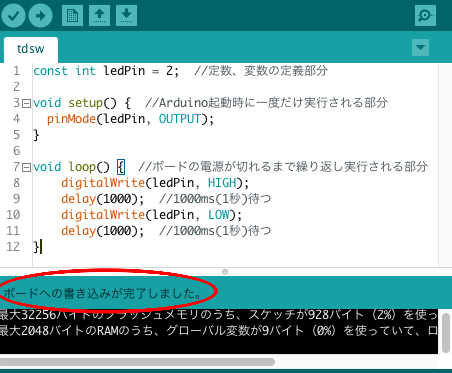Image resolution: width=452 pixels, height=373 pixels.
Task: Click the console vertical scrollbar thumb
Action: coord(446,333)
